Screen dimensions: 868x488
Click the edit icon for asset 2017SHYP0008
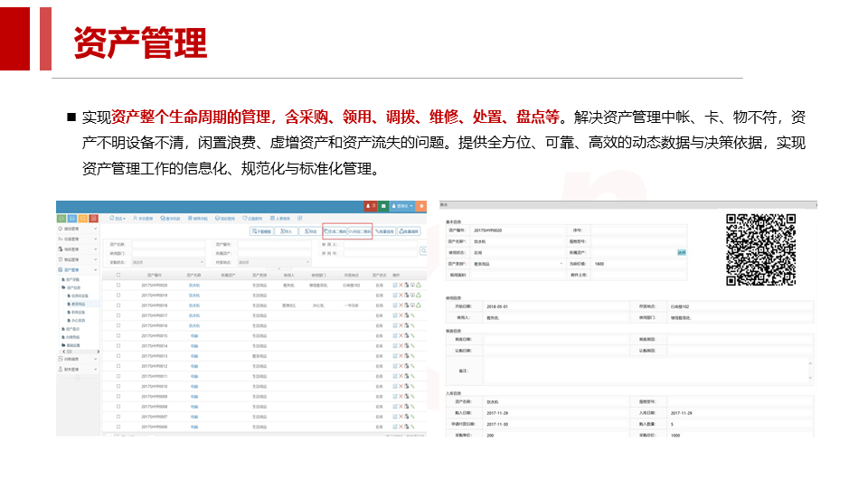tap(395, 406)
